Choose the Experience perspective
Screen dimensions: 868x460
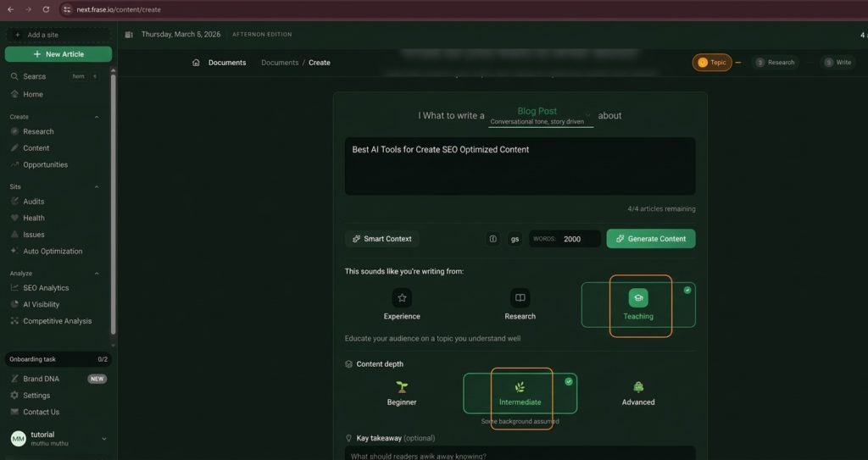[x=402, y=304]
